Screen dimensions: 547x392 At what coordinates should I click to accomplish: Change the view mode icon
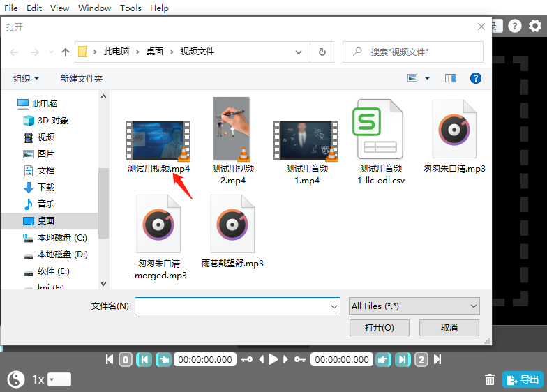click(x=412, y=78)
